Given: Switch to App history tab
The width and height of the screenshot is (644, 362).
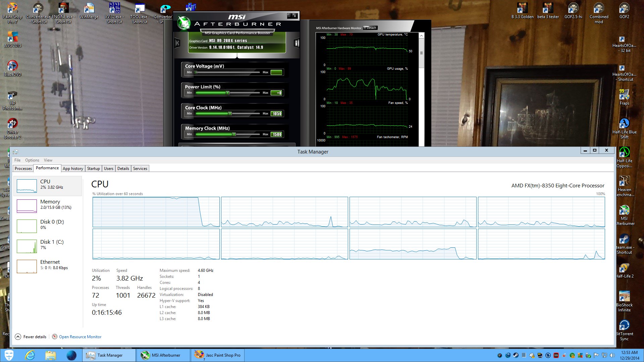Looking at the screenshot, I should coord(73,169).
